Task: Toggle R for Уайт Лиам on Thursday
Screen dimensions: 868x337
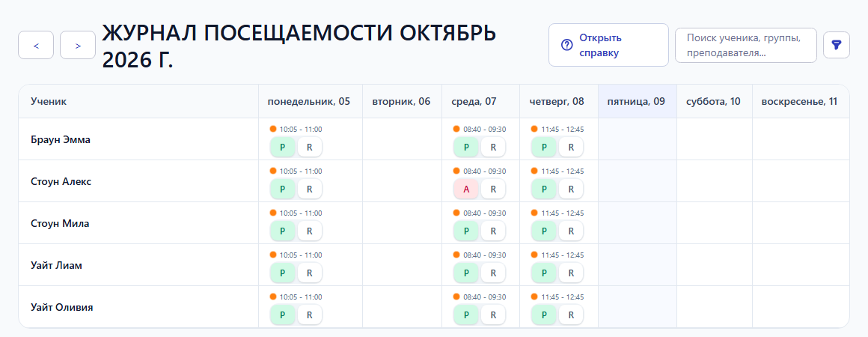Action: point(571,273)
